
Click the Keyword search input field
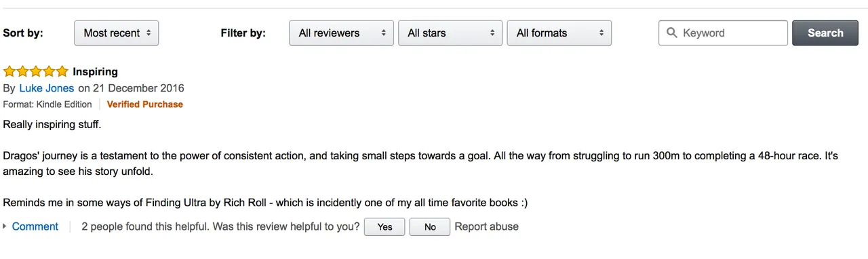[x=723, y=33]
